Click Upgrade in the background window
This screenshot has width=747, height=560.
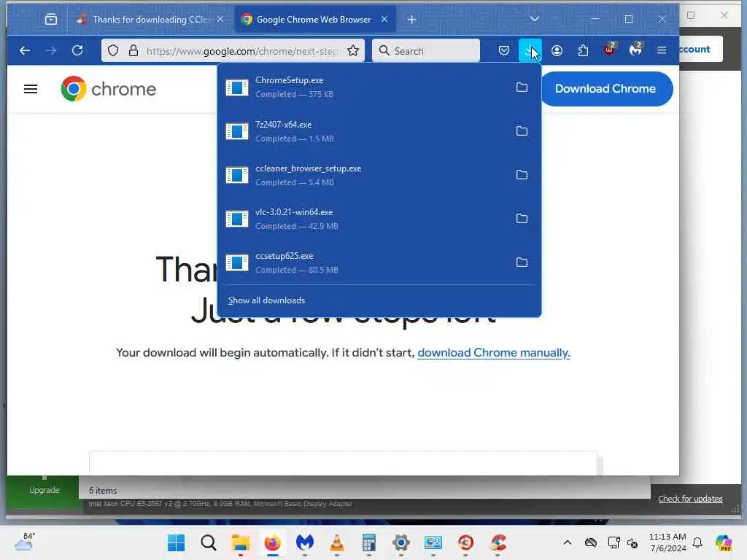coord(44,490)
